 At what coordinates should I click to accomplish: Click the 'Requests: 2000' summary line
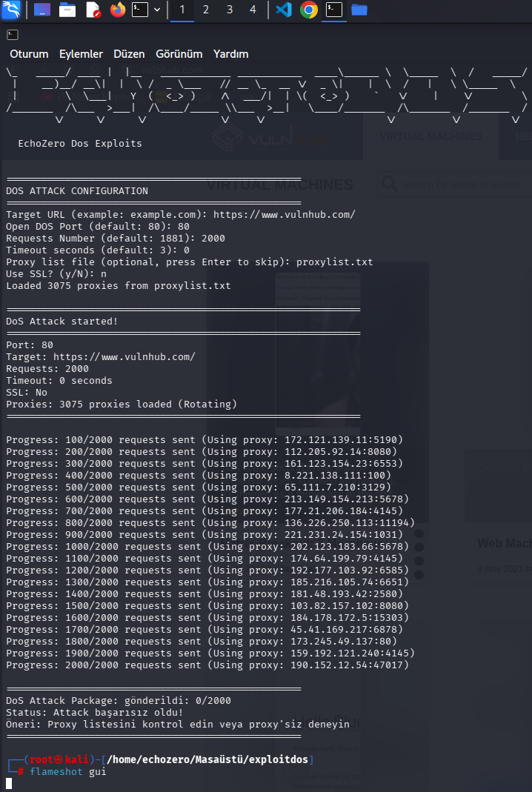pyautogui.click(x=47, y=369)
